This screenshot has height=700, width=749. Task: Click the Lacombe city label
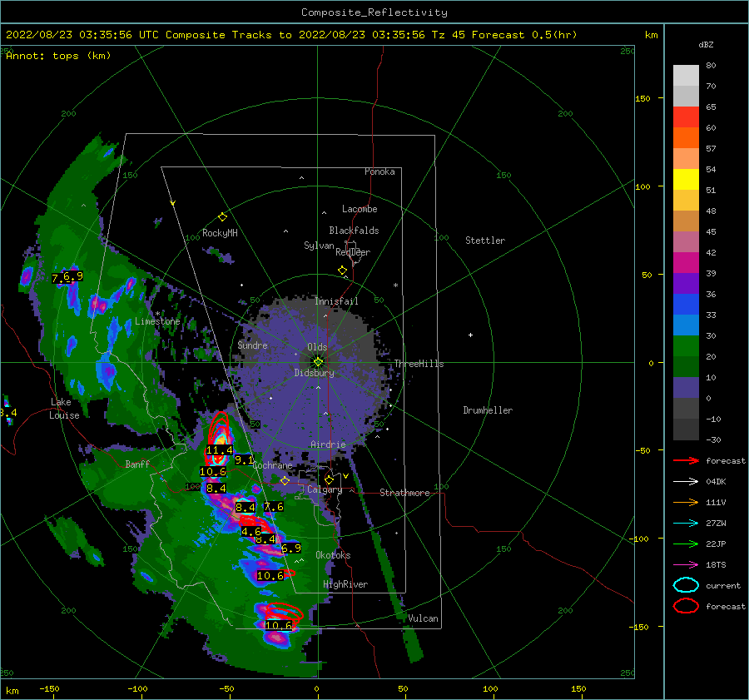click(x=360, y=209)
